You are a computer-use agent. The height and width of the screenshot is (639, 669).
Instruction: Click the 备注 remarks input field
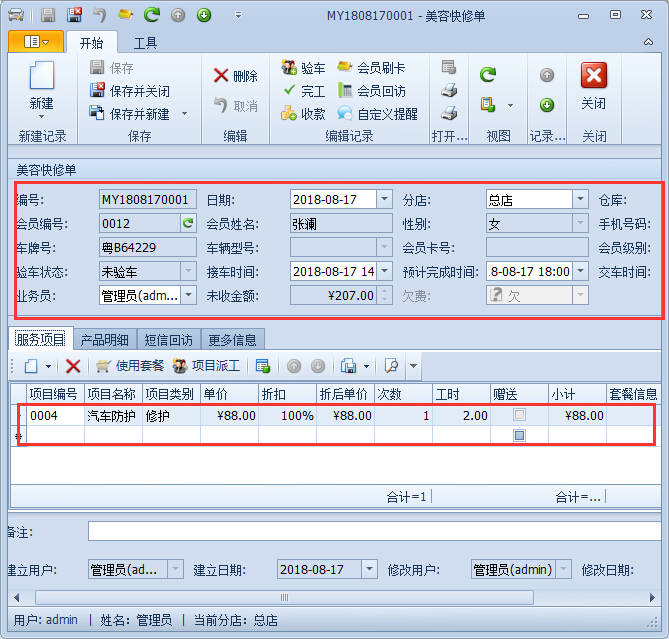coord(370,531)
